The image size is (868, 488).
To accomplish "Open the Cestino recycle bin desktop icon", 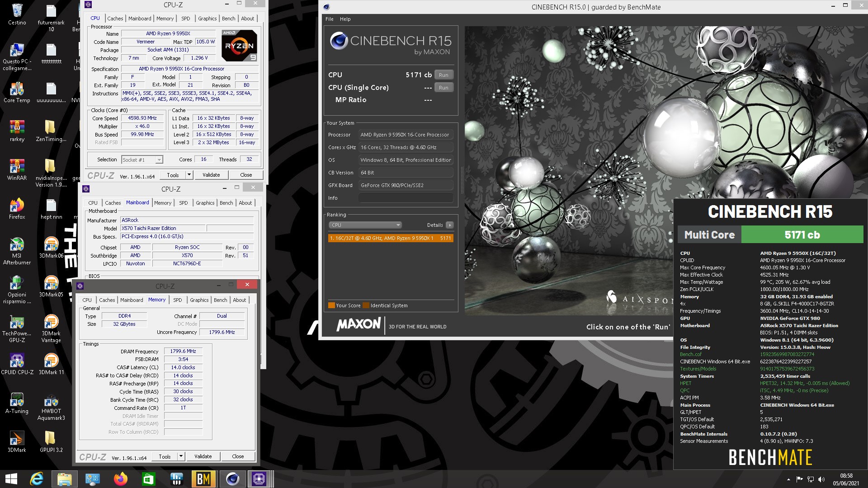I will pos(17,14).
